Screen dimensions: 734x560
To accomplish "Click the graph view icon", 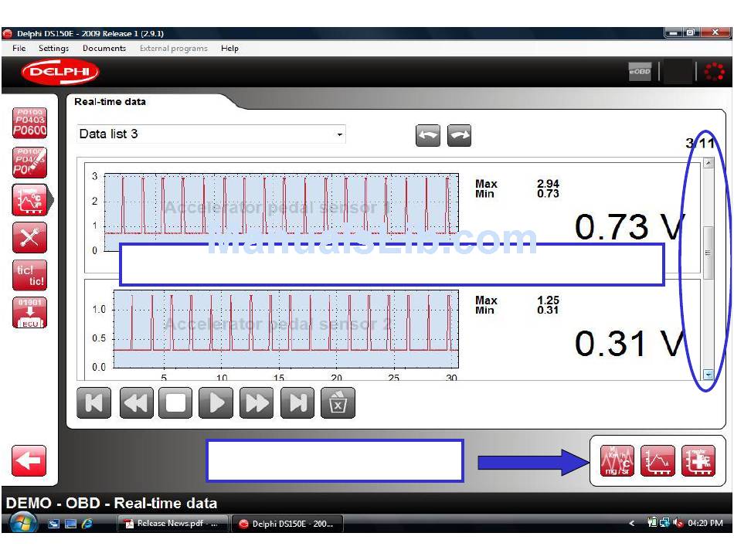I will tap(658, 461).
